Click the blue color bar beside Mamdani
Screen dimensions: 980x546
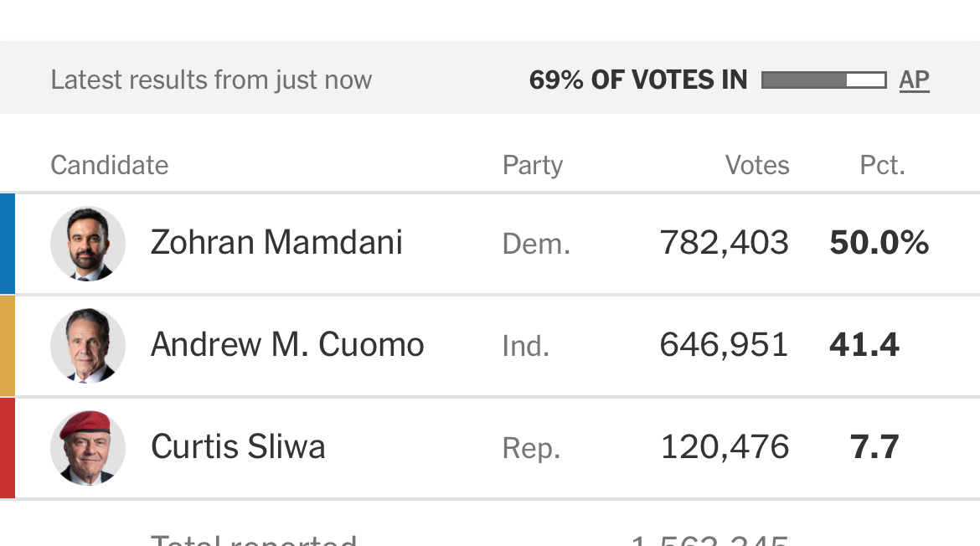(x=8, y=244)
